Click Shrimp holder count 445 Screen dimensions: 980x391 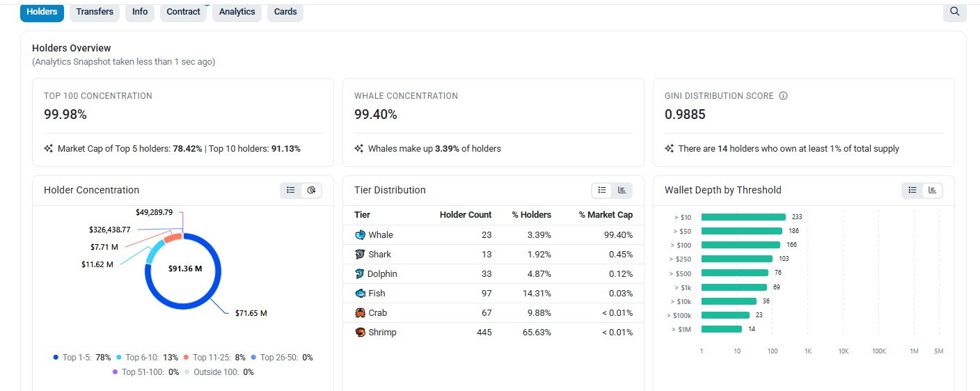484,333
